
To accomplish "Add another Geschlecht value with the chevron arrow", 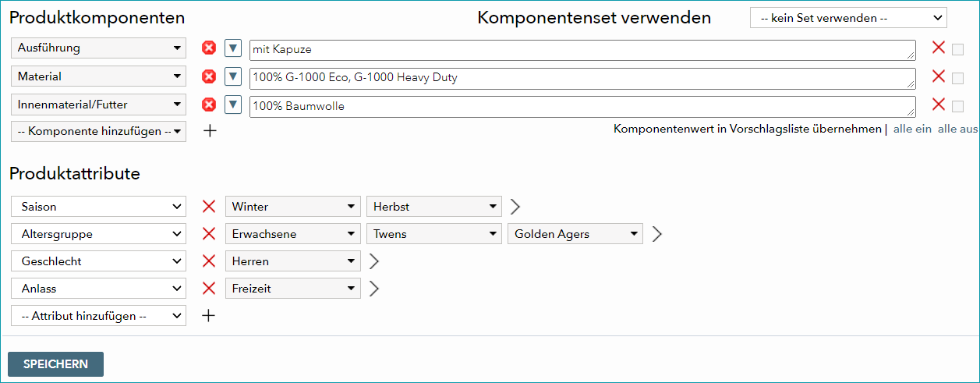I will coord(373,261).
